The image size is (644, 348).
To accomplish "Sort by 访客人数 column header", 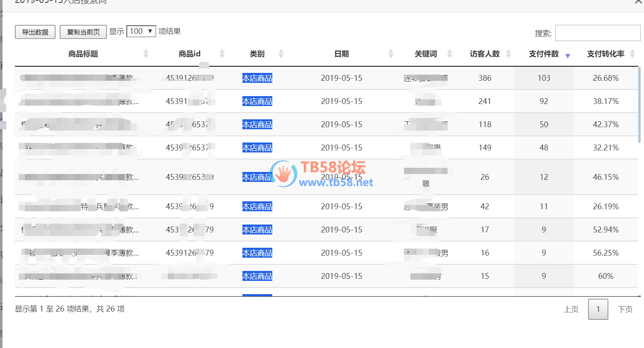I will point(484,54).
